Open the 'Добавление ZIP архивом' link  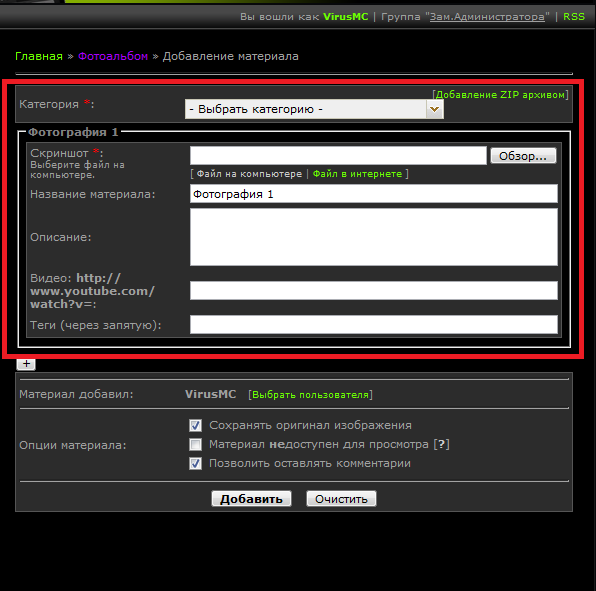[500, 95]
